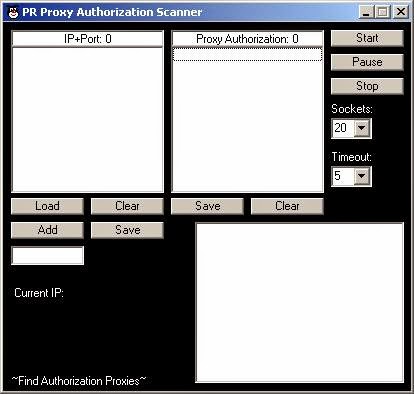Image resolution: width=414 pixels, height=394 pixels.
Task: Expand the Timeout dropdown arrow
Action: coord(362,176)
